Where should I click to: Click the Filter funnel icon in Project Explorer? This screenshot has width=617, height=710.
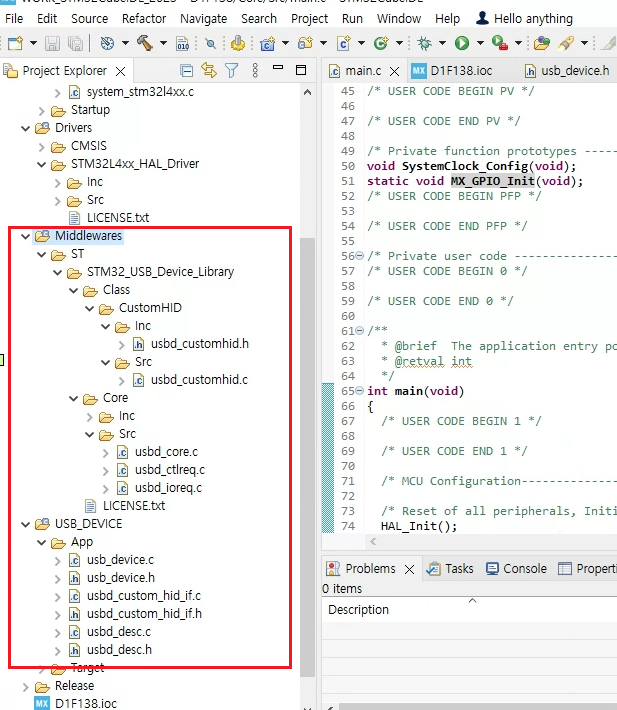(x=232, y=71)
